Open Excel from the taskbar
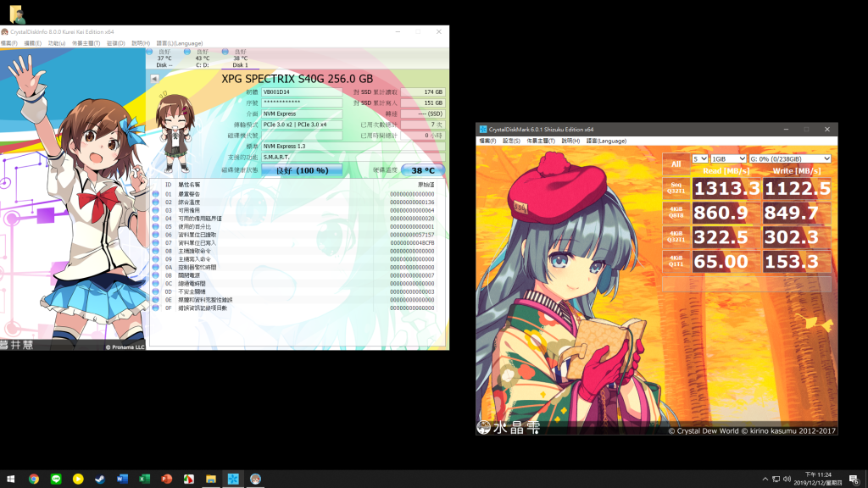The width and height of the screenshot is (868, 488). [x=144, y=480]
